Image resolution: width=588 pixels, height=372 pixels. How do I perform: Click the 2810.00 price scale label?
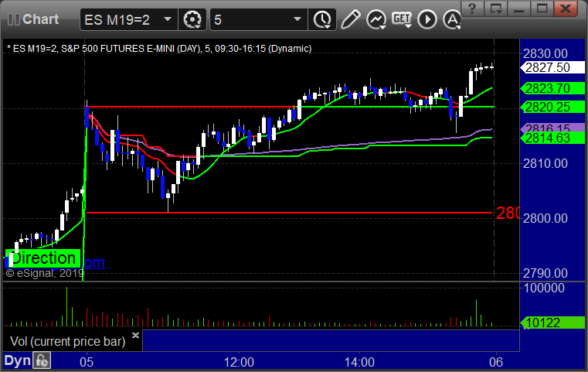(x=546, y=164)
